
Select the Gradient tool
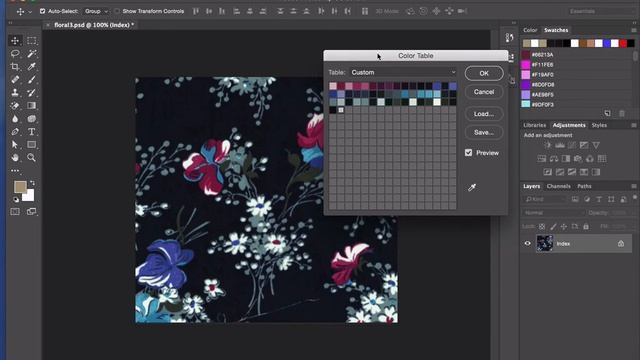(31, 106)
